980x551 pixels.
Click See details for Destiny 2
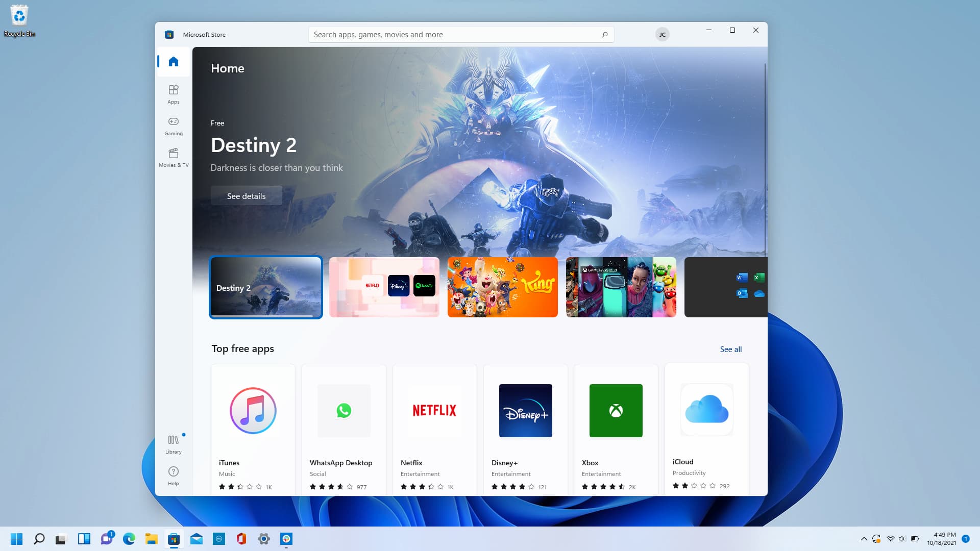pos(247,196)
